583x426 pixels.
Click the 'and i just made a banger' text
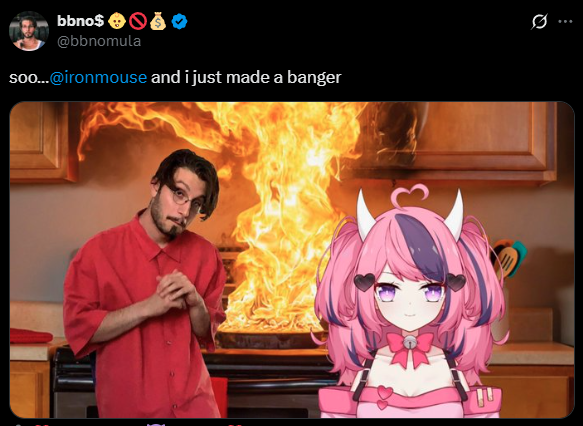coord(246,78)
